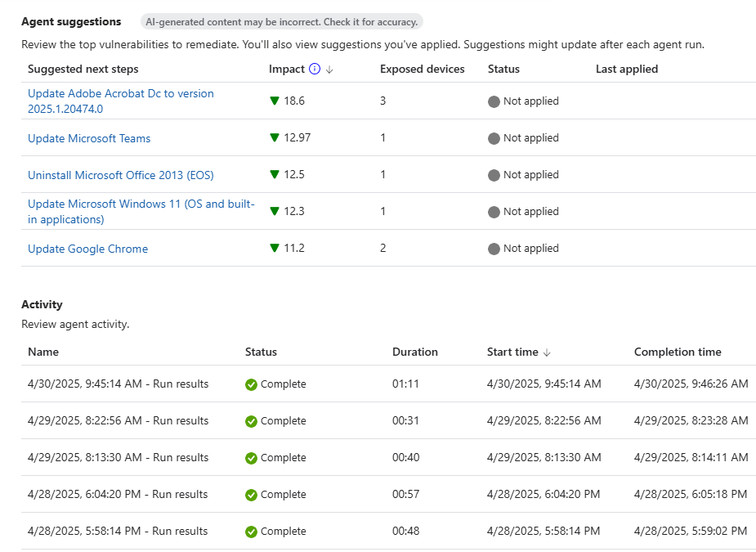The height and width of the screenshot is (552, 756).
Task: Open Update Google Chrome suggestion
Action: pos(87,249)
